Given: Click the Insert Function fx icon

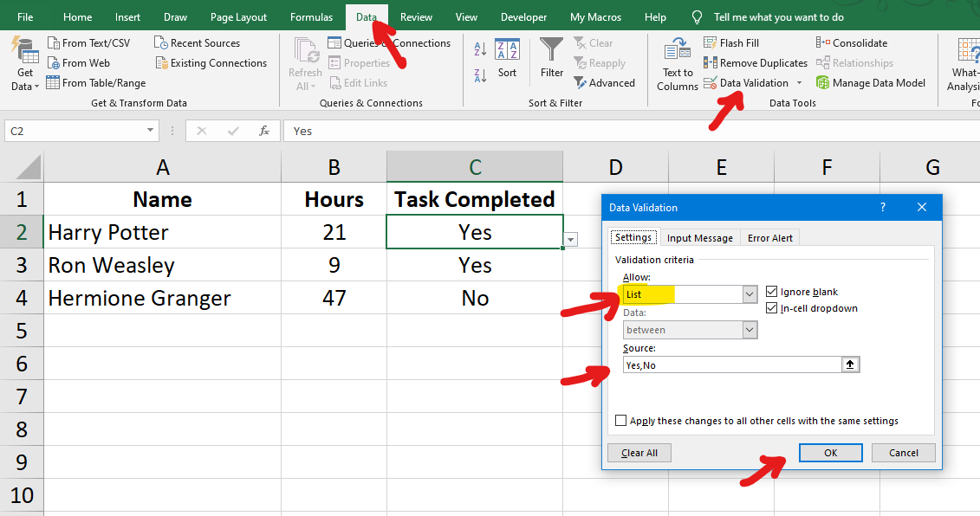Looking at the screenshot, I should tap(264, 131).
